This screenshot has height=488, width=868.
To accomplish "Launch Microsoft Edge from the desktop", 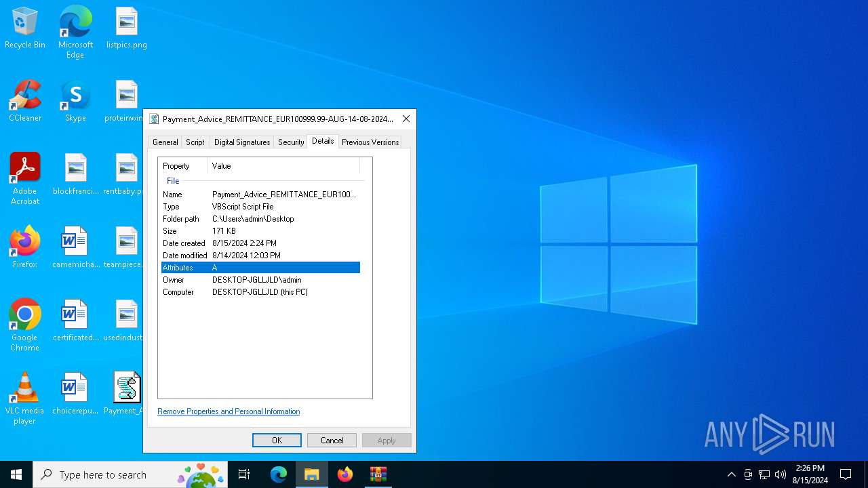I will coord(75,32).
